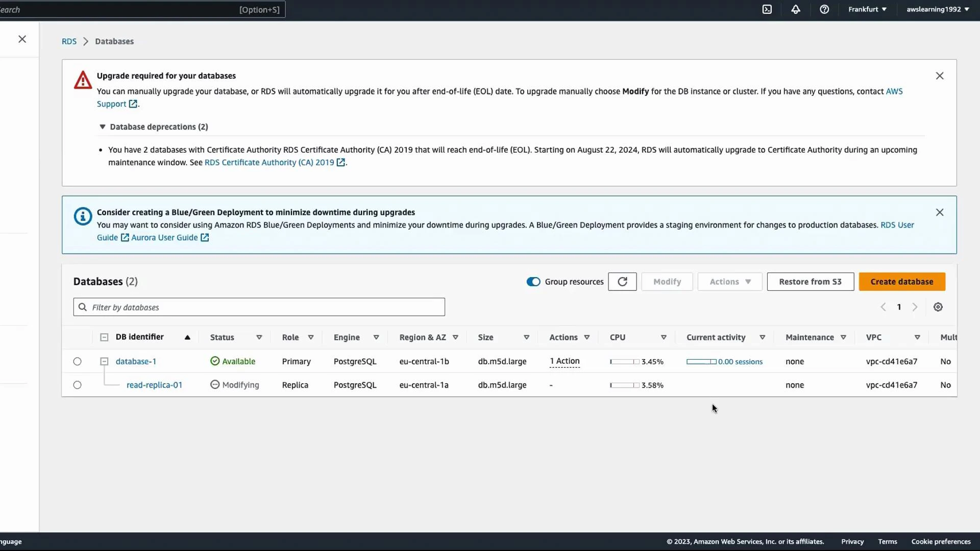This screenshot has height=551, width=980.
Task: Open the RDS breadcrumb link
Action: point(68,41)
